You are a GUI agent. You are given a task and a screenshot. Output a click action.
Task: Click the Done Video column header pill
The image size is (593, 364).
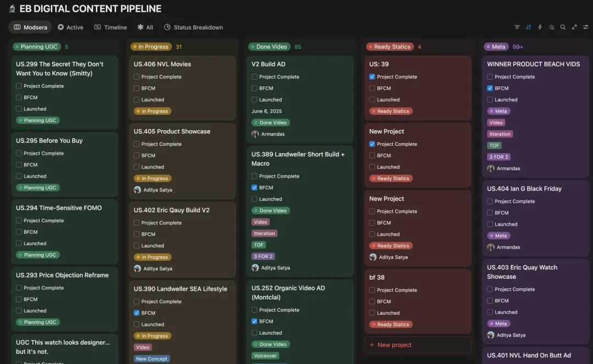point(269,47)
